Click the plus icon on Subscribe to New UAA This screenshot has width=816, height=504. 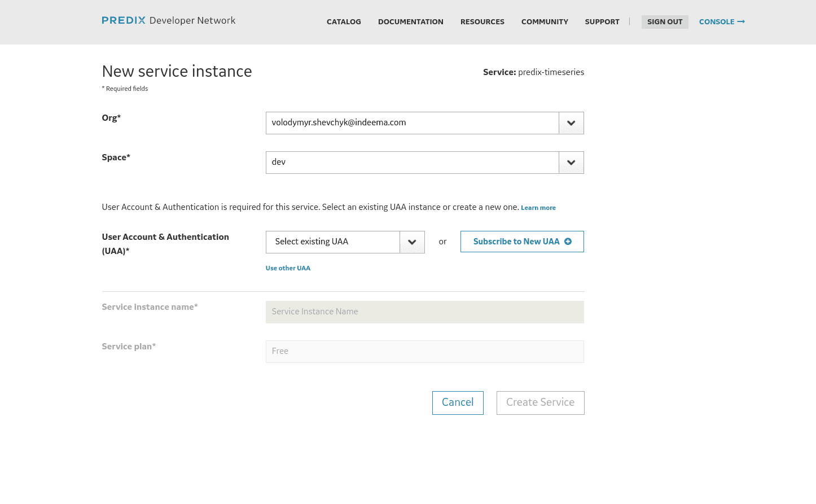[x=568, y=242]
